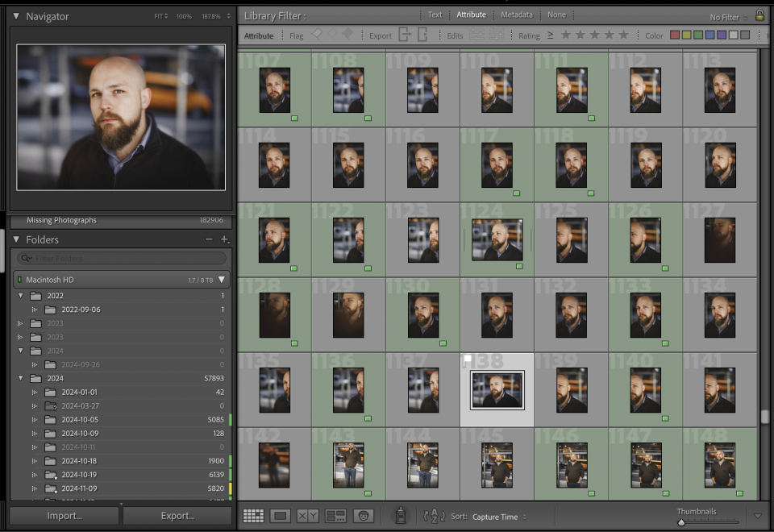Lock the current library filter
This screenshot has height=532, width=774.
pyautogui.click(x=761, y=15)
